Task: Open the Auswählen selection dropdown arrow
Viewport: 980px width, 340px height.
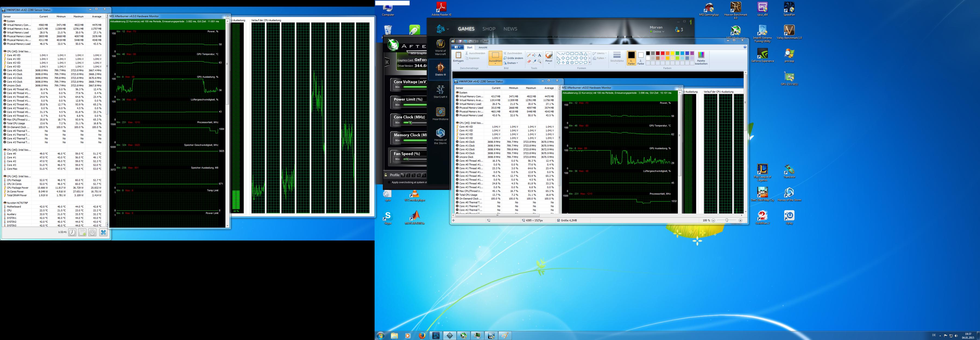Action: [x=495, y=64]
